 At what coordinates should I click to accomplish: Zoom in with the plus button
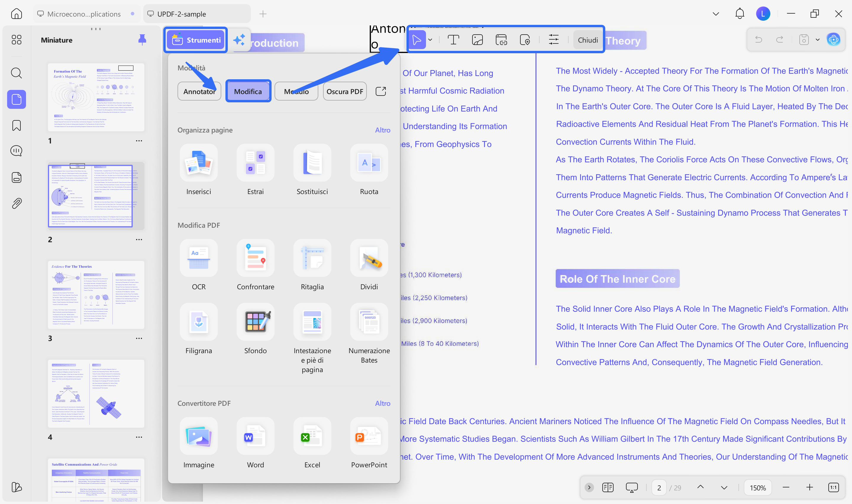[810, 487]
